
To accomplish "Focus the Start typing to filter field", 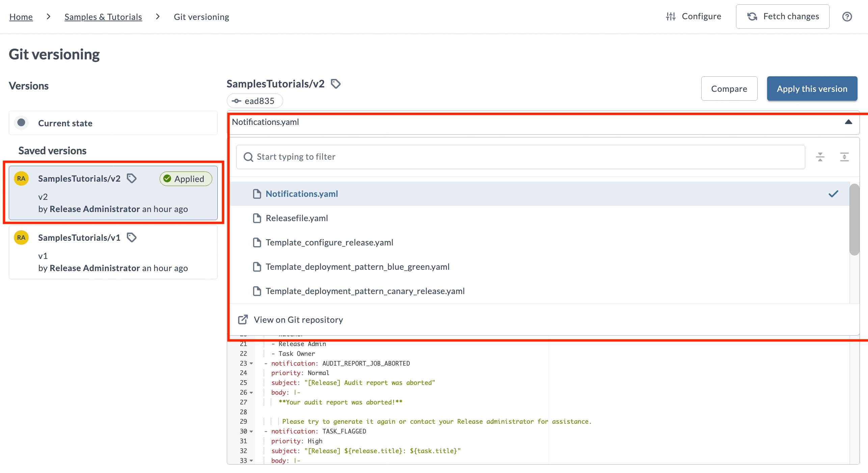I will [520, 157].
